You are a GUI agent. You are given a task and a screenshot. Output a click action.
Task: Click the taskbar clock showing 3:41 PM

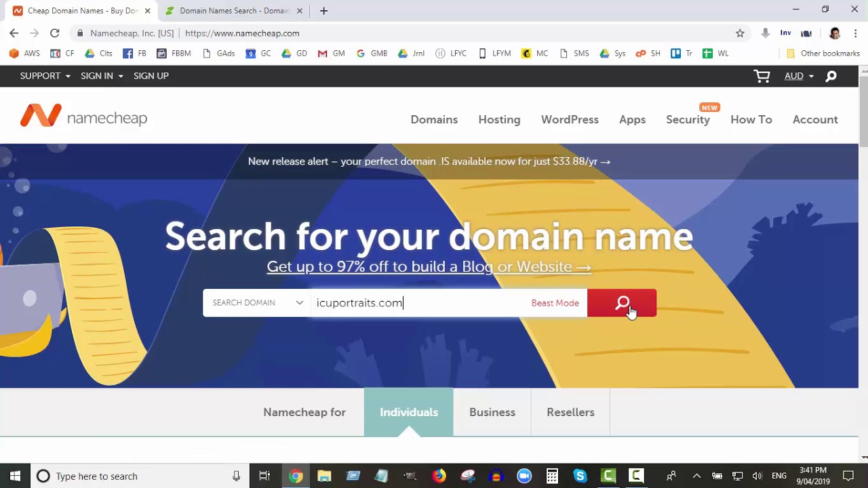click(813, 476)
